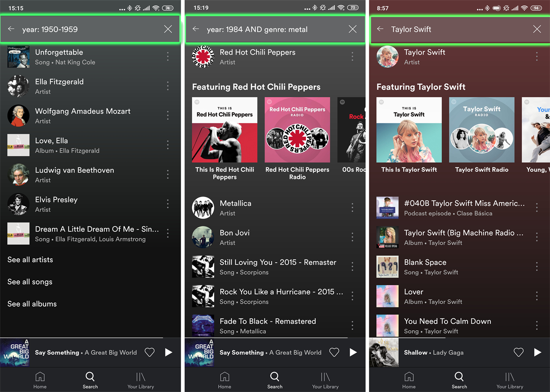The width and height of the screenshot is (550, 392).
Task: Clear the 'year: 1950-1959' search query
Action: (x=168, y=29)
